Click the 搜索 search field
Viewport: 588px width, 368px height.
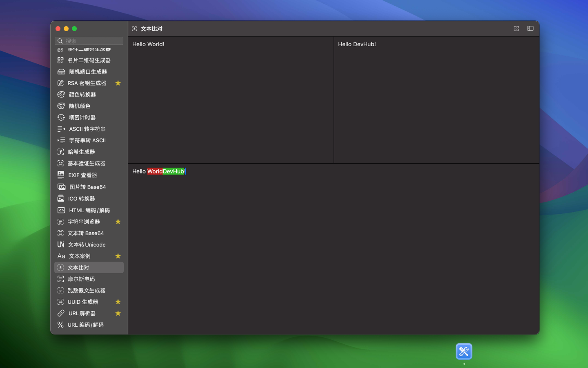pos(89,41)
